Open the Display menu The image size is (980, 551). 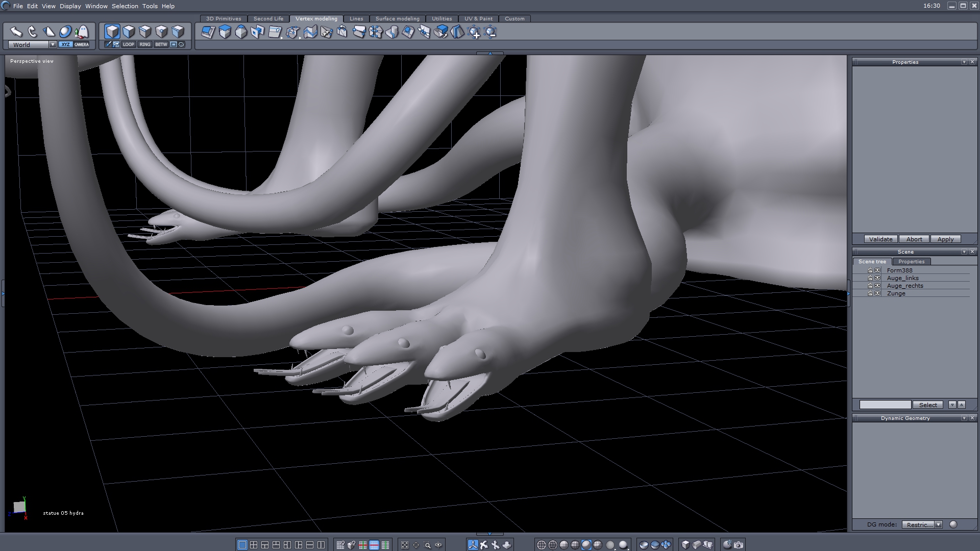70,6
